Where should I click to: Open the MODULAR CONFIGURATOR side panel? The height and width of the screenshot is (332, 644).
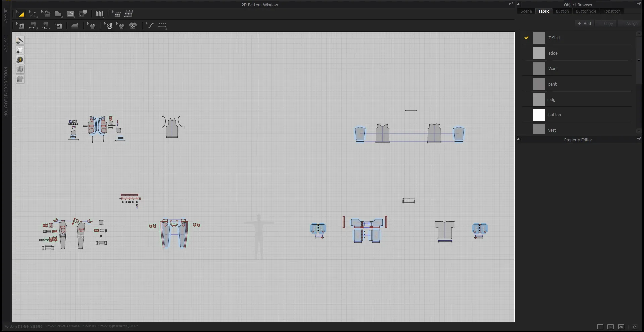(x=6, y=92)
